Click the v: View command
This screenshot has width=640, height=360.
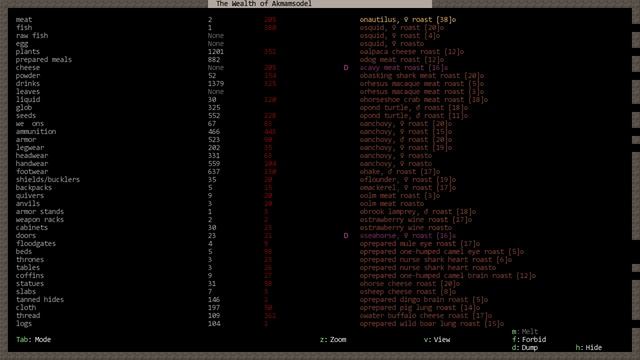pos(437,340)
